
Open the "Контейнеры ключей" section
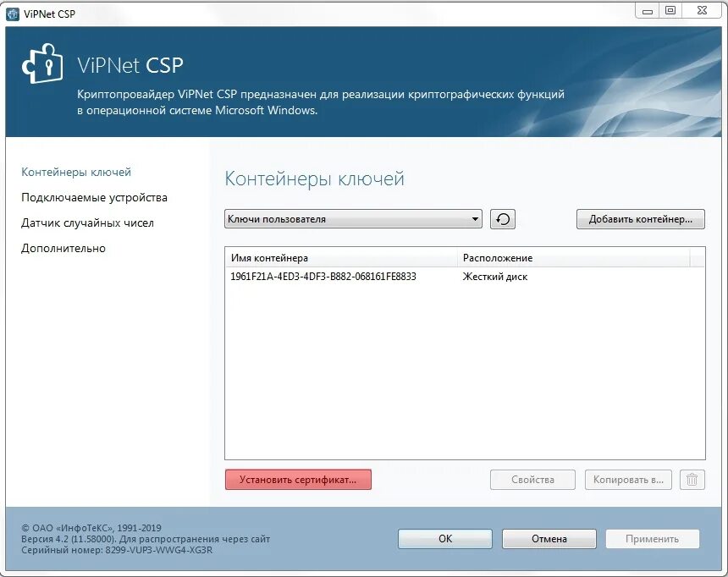tap(76, 173)
